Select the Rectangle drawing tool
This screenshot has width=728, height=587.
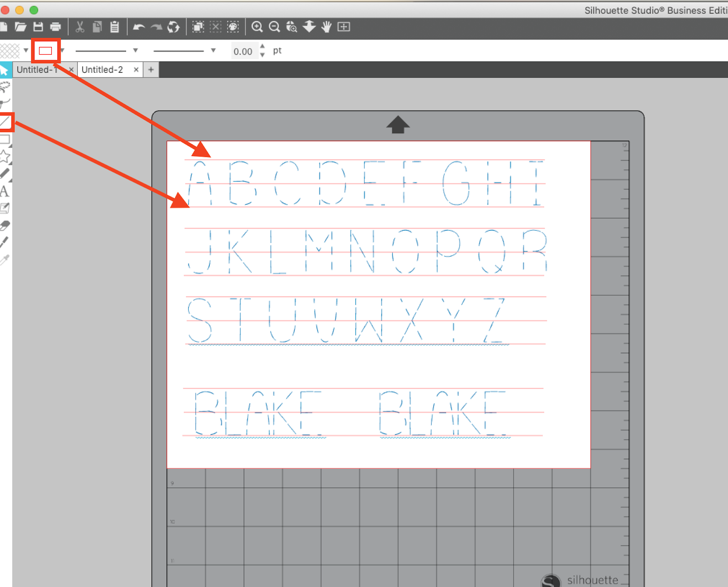coord(5,139)
